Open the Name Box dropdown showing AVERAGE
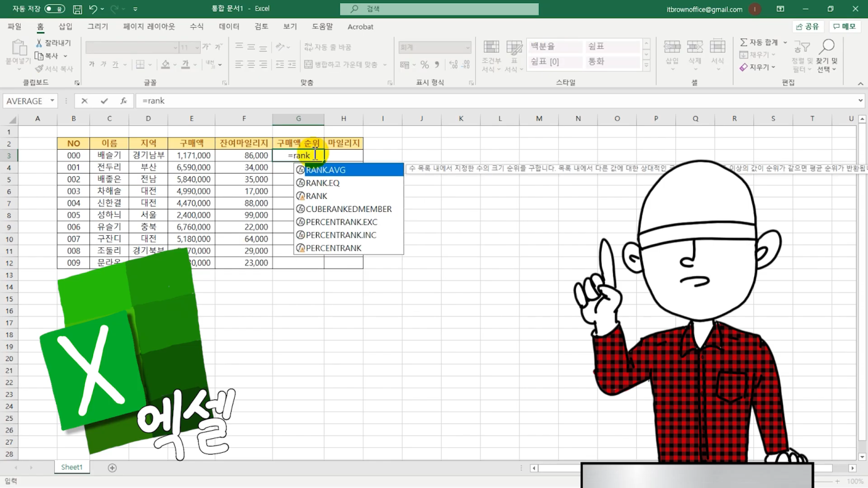Screen dimensions: 868x488 52,101
